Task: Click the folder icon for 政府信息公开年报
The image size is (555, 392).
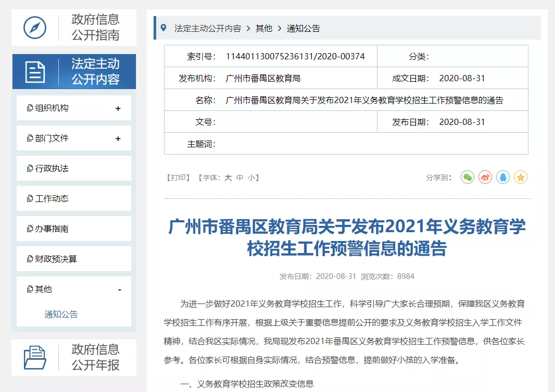Action: (x=35, y=358)
